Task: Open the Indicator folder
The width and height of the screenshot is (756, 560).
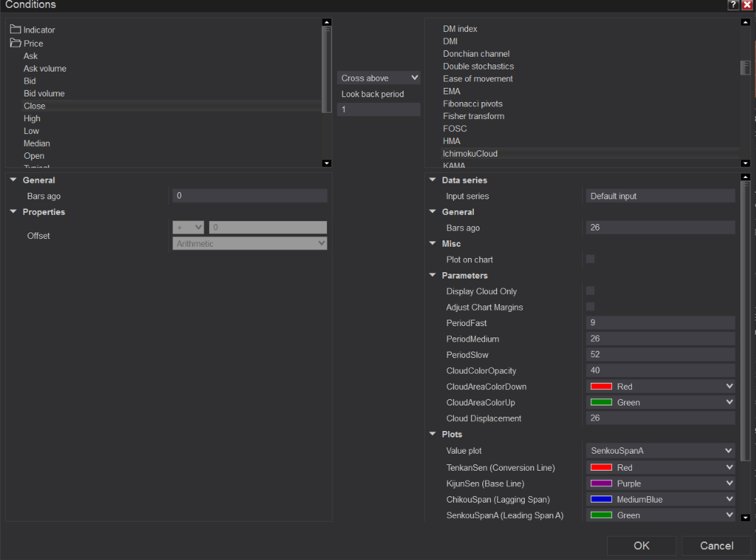Action: (x=16, y=30)
